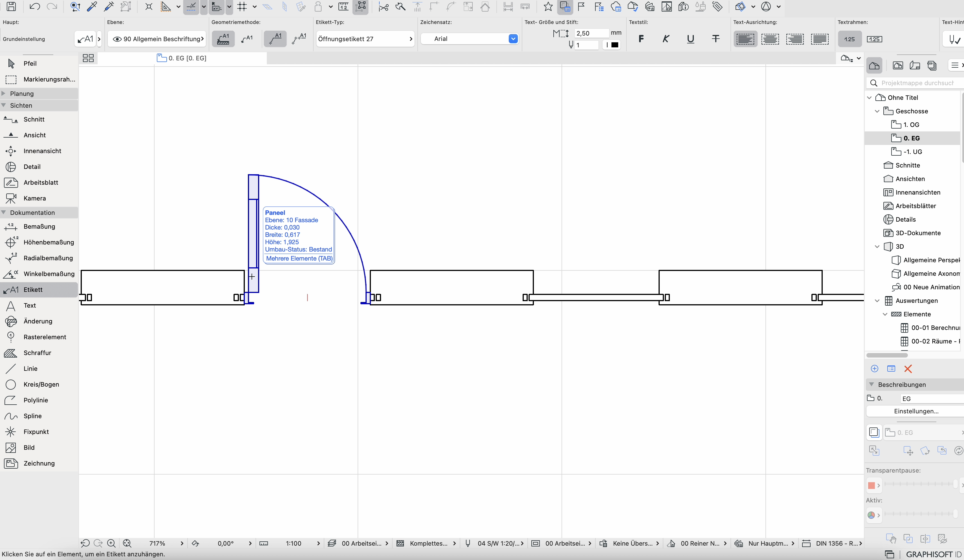
Task: Select the Bemaßung dimension tool
Action: point(39,226)
